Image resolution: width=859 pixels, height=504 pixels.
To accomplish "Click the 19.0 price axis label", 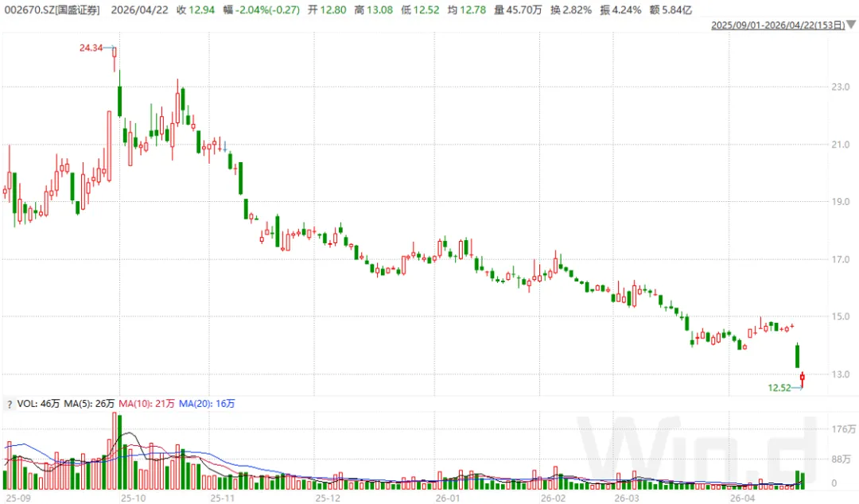I will 841,202.
